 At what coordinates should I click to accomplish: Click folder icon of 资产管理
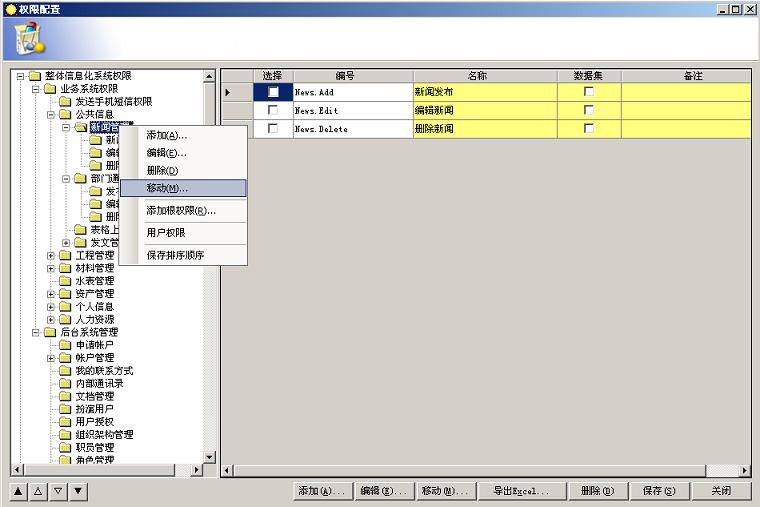coord(65,294)
